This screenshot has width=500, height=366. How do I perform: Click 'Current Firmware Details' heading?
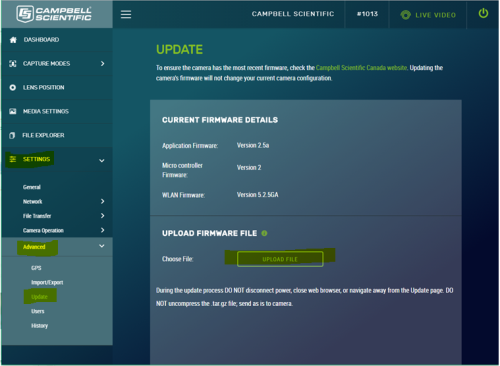tap(220, 120)
